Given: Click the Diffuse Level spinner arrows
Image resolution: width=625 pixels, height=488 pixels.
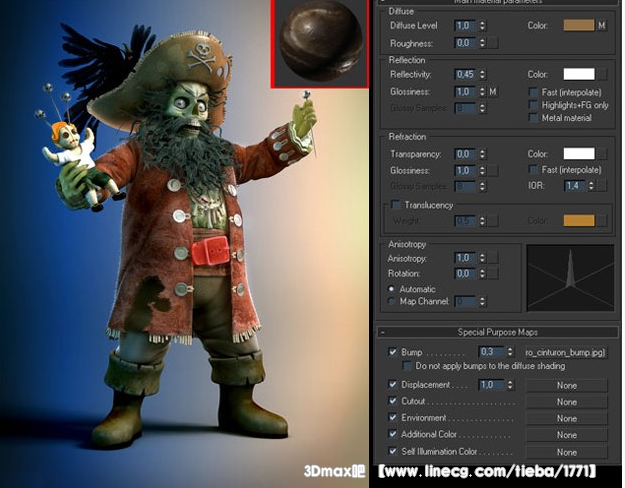Looking at the screenshot, I should 482,26.
